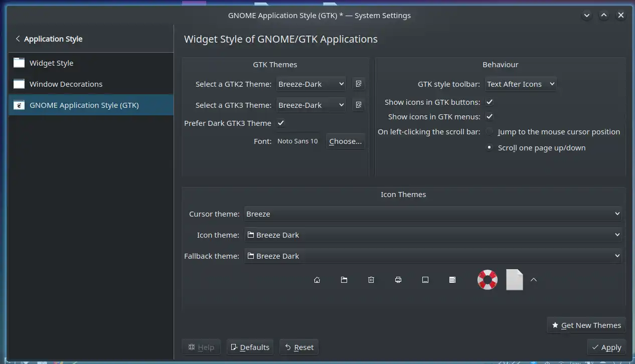Click the drive icon in the icon preview

(x=452, y=280)
